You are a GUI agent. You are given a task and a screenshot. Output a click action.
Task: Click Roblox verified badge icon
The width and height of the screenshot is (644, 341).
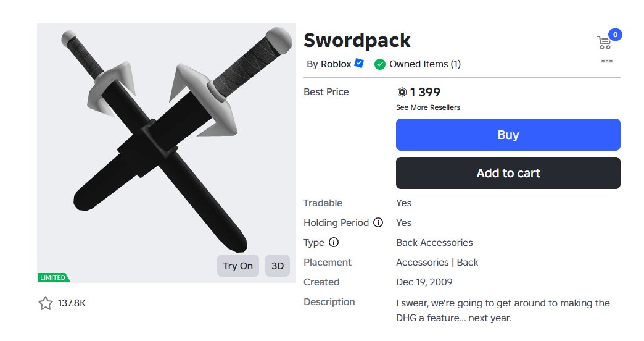[x=359, y=64]
